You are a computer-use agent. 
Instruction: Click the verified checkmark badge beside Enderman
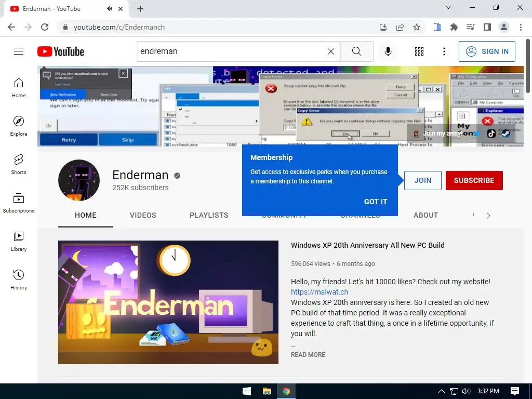(177, 176)
